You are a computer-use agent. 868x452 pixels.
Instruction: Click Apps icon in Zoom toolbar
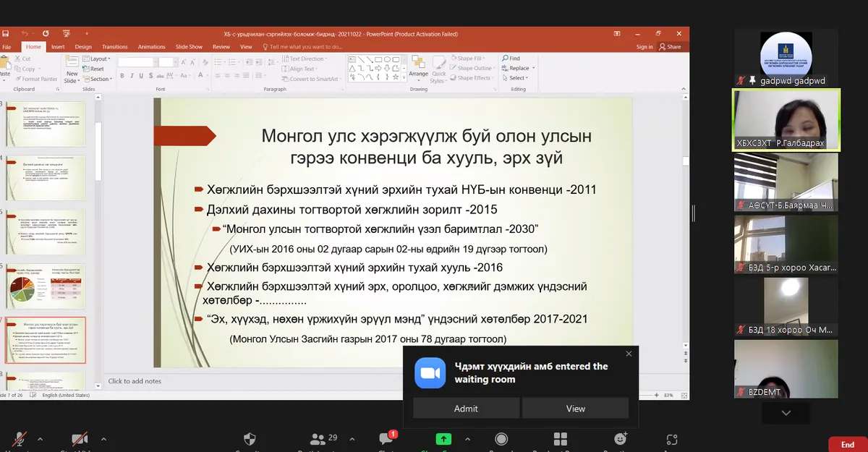[x=673, y=440]
